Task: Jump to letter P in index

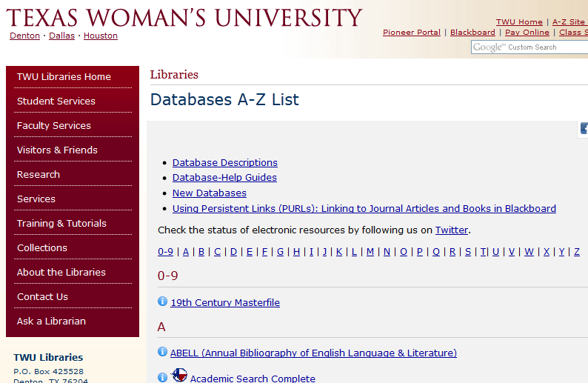Action: 420,252
